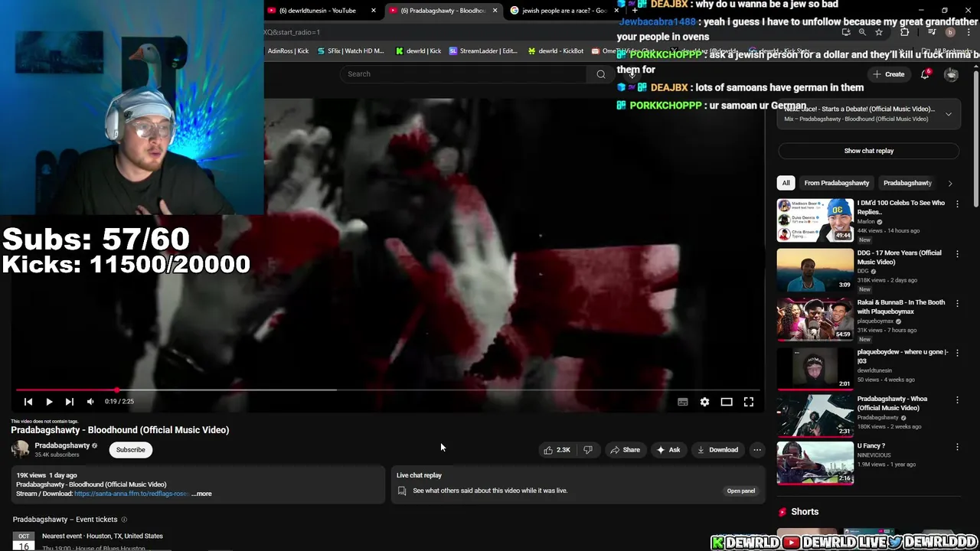Close the dewrldtunesin YouTube tab
This screenshot has width=980, height=551.
coord(374,11)
